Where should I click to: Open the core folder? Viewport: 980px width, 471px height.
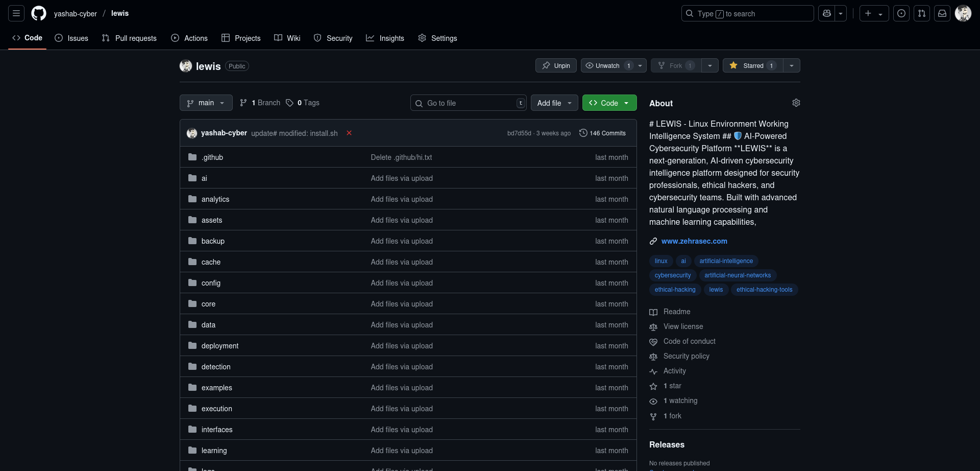coord(208,304)
